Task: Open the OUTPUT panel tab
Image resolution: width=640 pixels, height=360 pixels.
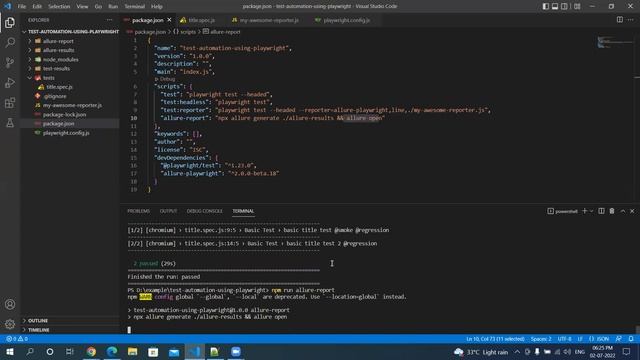Action: coord(168,211)
